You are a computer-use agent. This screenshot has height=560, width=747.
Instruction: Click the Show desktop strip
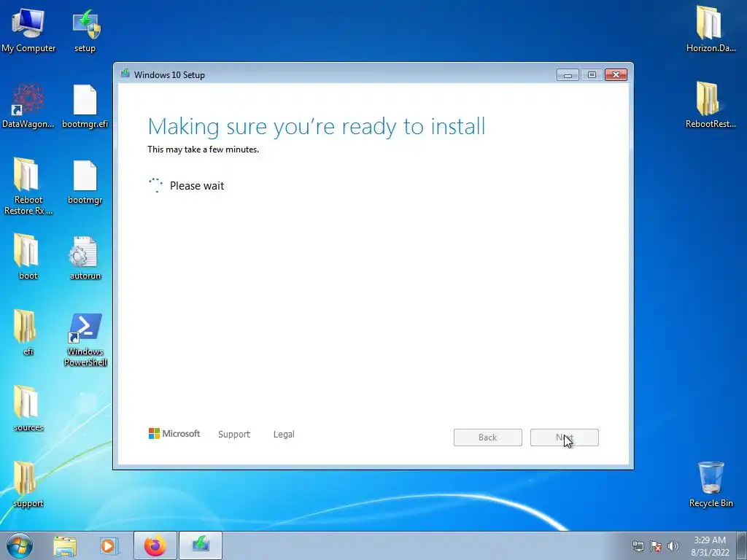[742, 546]
